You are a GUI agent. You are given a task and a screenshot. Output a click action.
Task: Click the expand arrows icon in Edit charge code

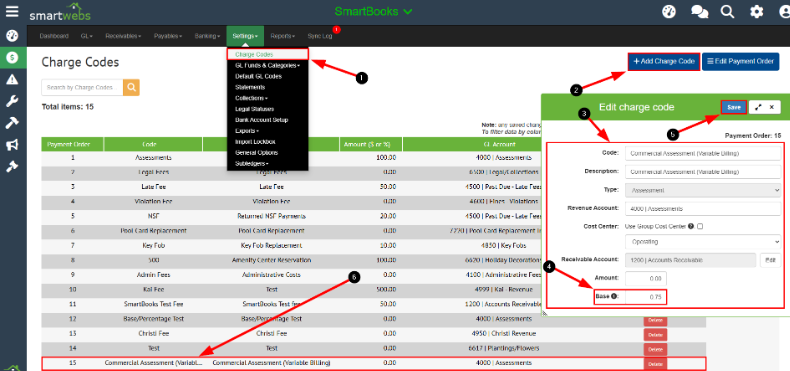(759, 107)
